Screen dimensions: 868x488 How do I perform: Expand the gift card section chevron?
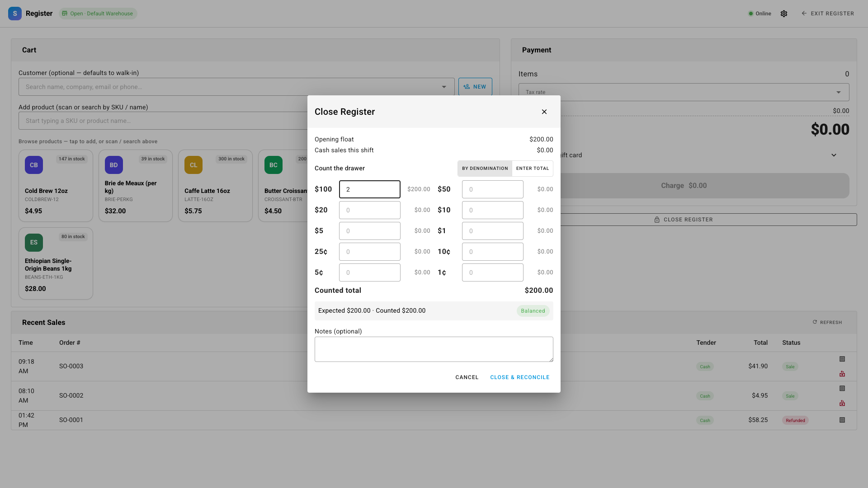pyautogui.click(x=834, y=155)
